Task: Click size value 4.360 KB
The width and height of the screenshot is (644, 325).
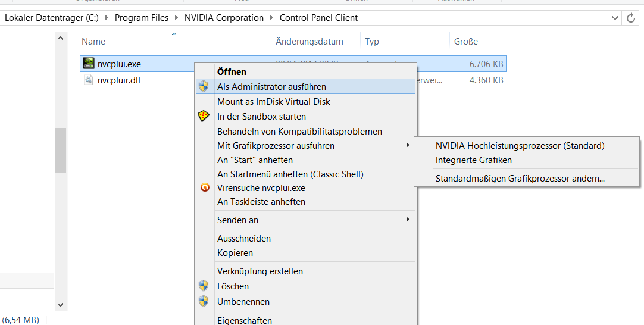Action: (486, 80)
